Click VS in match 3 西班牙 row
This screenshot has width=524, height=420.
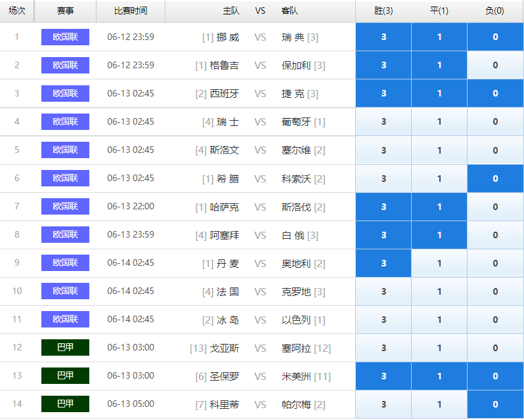pyautogui.click(x=260, y=93)
